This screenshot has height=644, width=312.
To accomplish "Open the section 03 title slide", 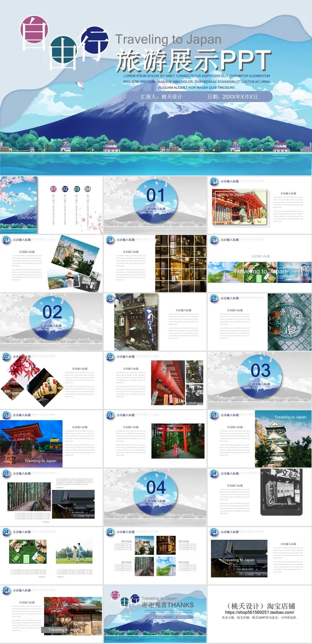I will coord(259,380).
